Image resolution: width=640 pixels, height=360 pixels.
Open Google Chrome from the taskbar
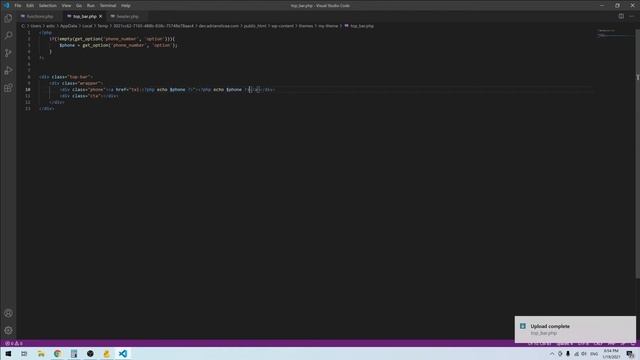pos(57,353)
